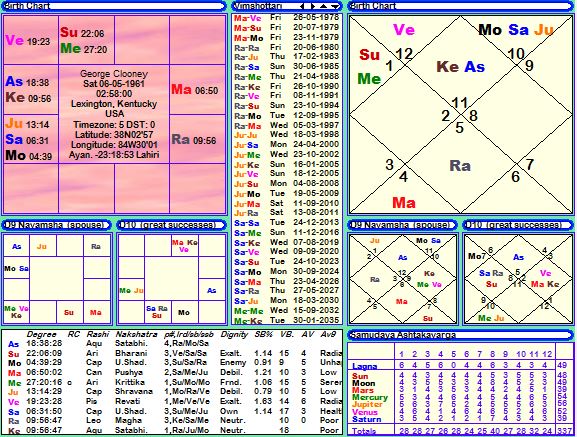Select the Ra-Ra dasha dated 20-06-1980
The width and height of the screenshot is (577, 437).
[287, 47]
